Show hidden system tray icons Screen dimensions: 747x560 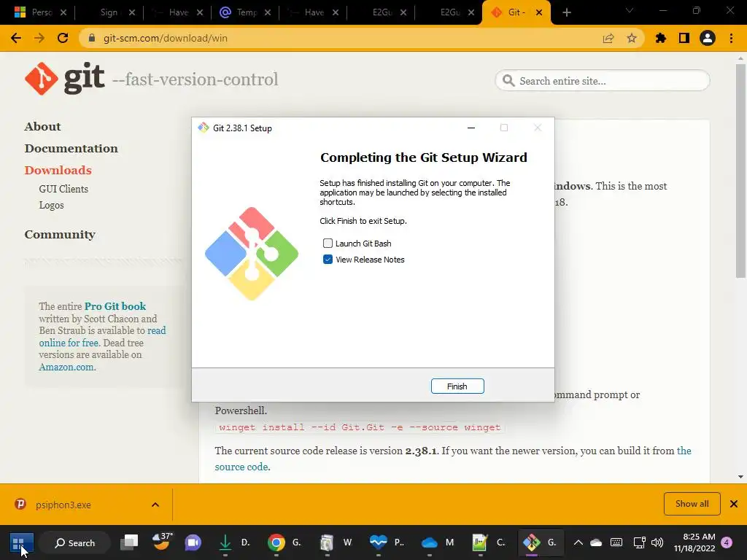tap(578, 542)
